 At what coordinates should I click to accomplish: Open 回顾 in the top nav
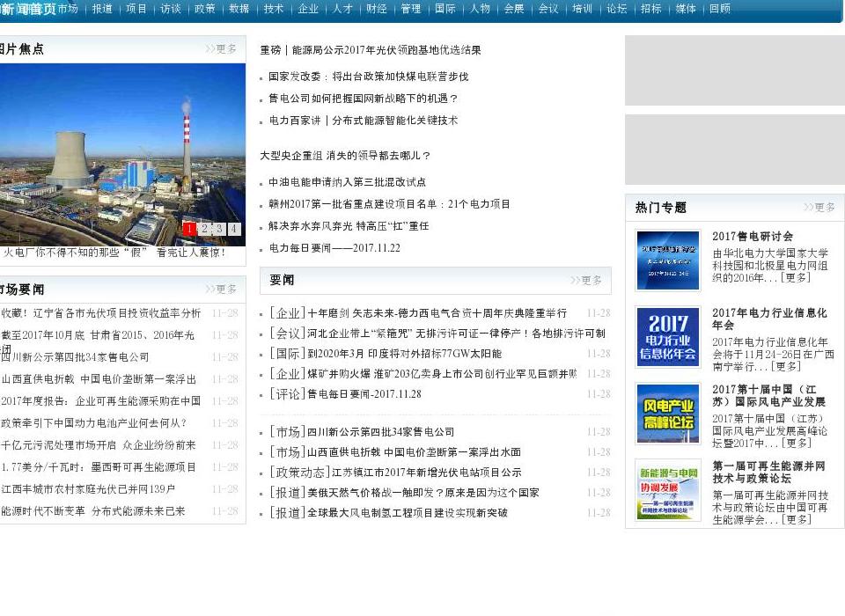coord(720,9)
